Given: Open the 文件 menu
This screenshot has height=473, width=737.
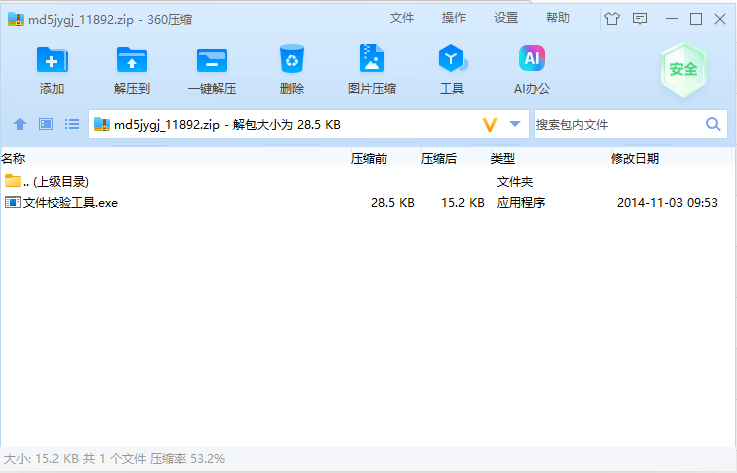Looking at the screenshot, I should click(x=402, y=18).
